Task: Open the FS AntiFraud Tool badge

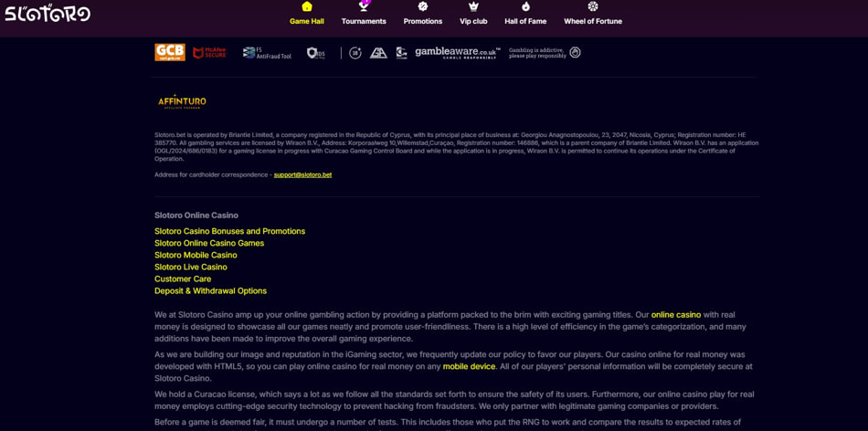Action: pos(267,53)
